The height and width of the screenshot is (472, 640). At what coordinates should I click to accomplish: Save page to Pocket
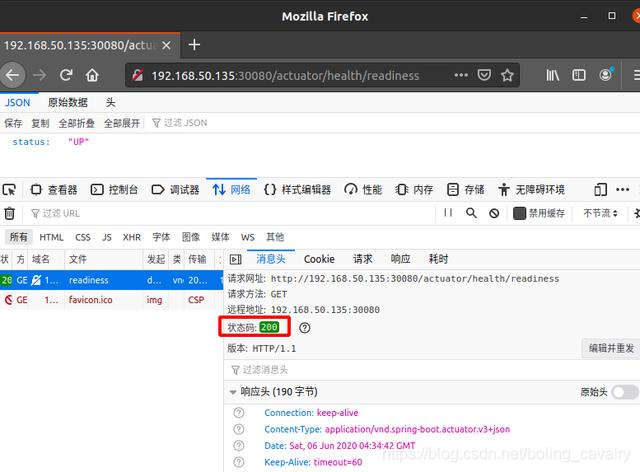484,75
